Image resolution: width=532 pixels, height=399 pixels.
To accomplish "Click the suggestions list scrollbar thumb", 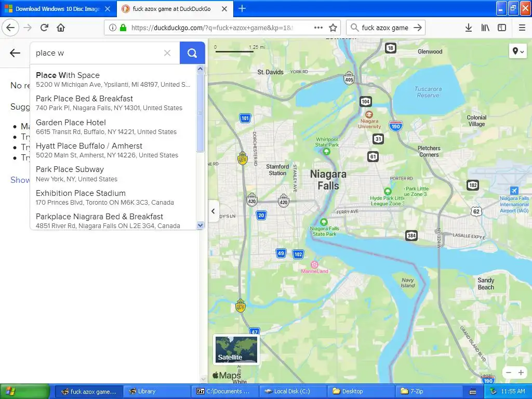I will tap(200, 113).
